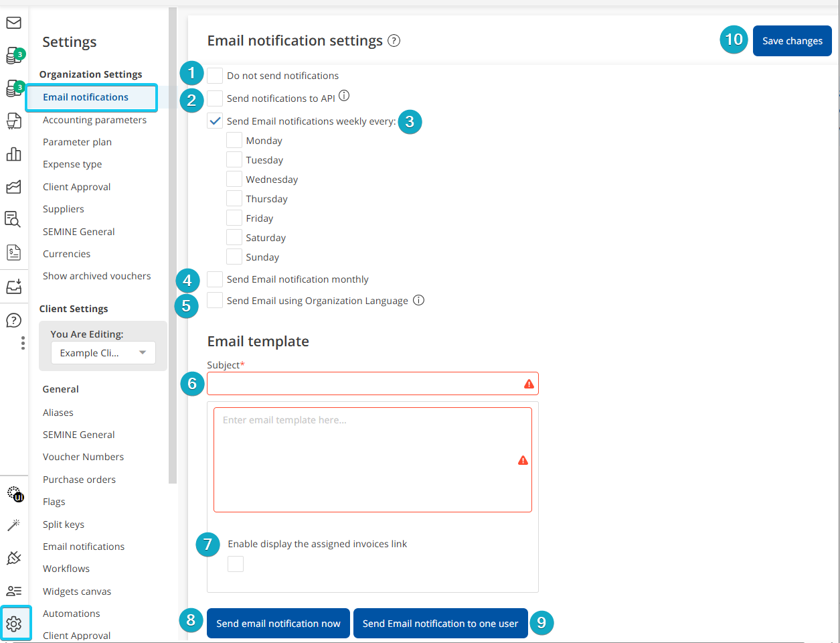
Task: Open the user list icon
Action: 13,591
